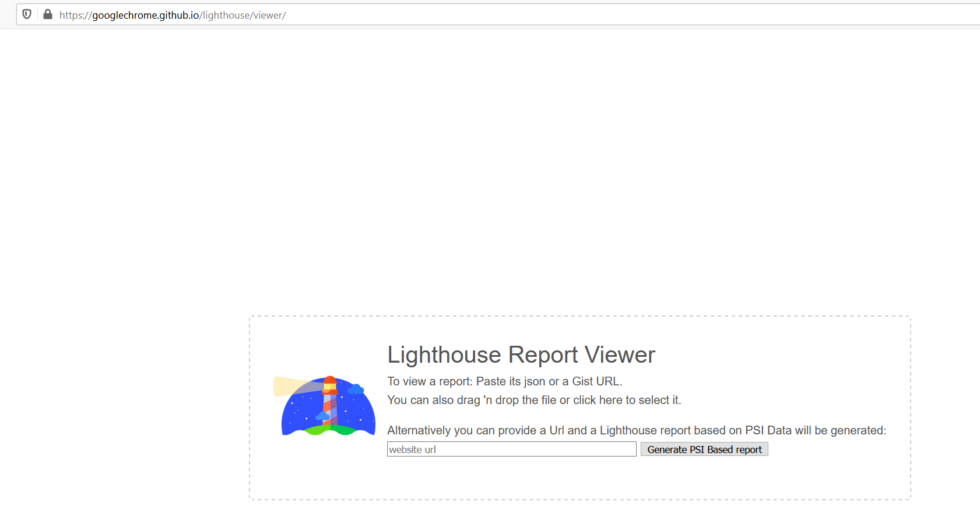Click the '/lighthouse/viewer/' path in the address bar

point(244,15)
